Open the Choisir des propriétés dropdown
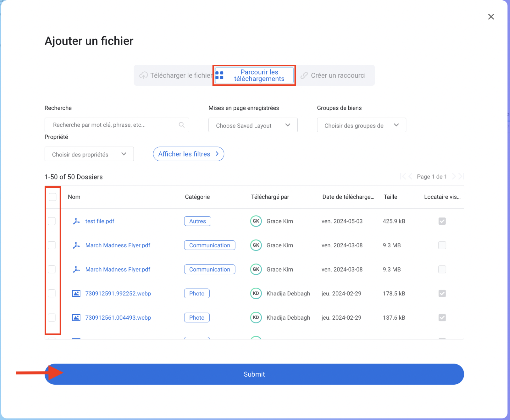 [89, 154]
